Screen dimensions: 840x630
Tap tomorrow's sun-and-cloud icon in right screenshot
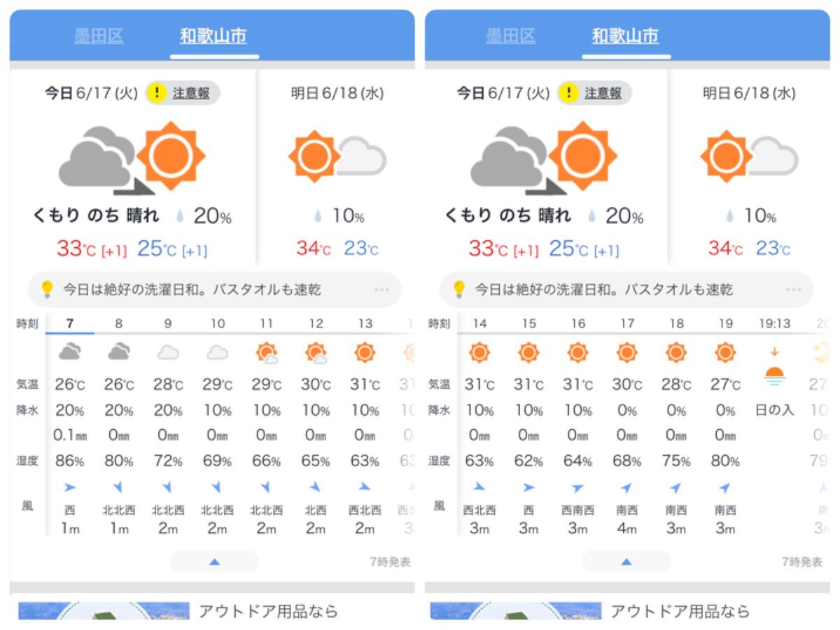(749, 156)
